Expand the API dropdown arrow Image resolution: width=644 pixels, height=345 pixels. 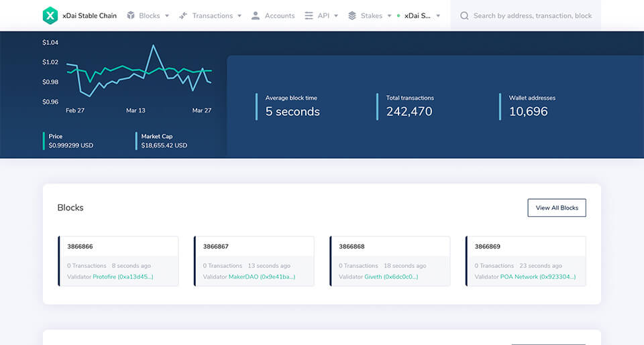click(x=336, y=16)
